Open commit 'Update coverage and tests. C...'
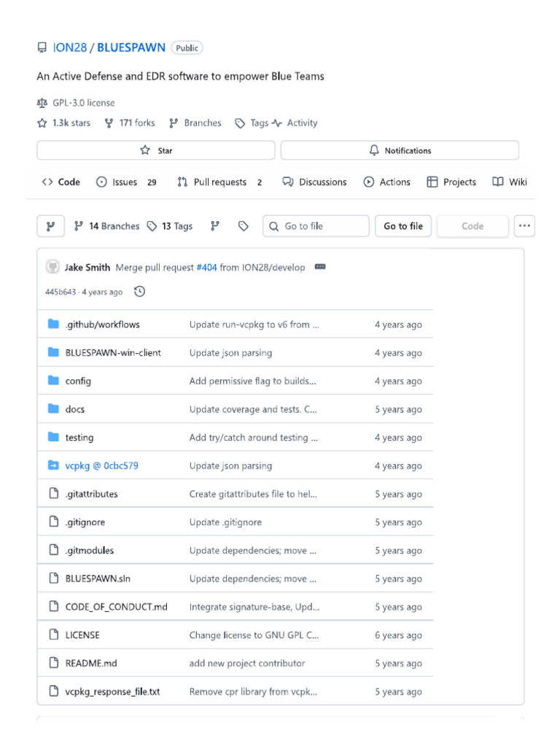 pos(253,409)
